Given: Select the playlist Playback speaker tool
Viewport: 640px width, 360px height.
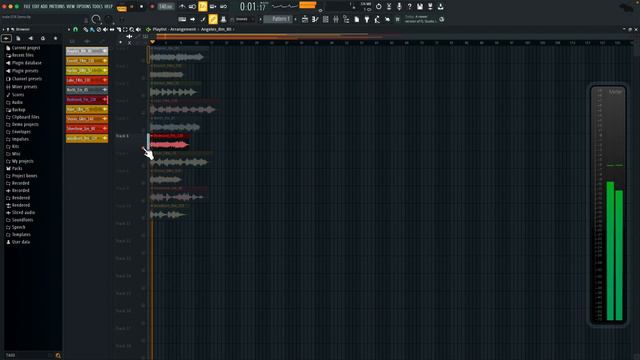Looking at the screenshot, I should (x=138, y=29).
